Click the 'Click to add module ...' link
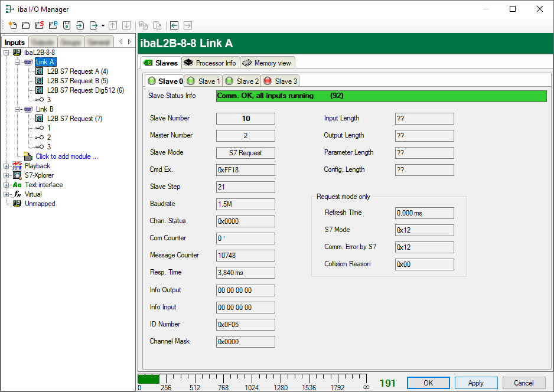The height and width of the screenshot is (392, 554). [x=67, y=156]
